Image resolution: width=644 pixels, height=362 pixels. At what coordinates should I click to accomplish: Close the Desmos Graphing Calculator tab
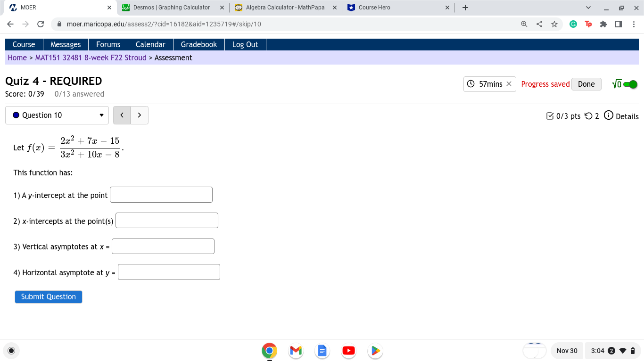222,8
